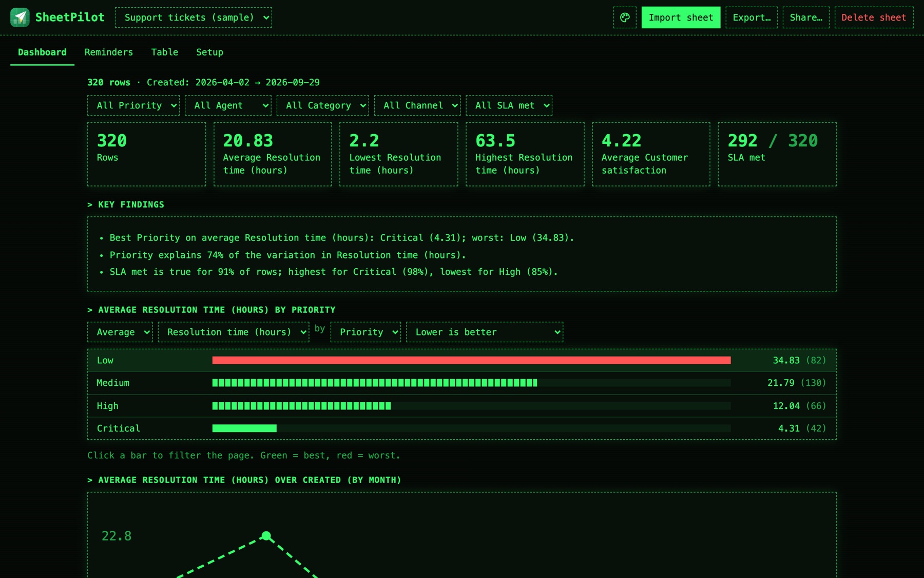Click the '22.8' chart axis label
Viewport: 924px width, 578px height.
coord(117,536)
